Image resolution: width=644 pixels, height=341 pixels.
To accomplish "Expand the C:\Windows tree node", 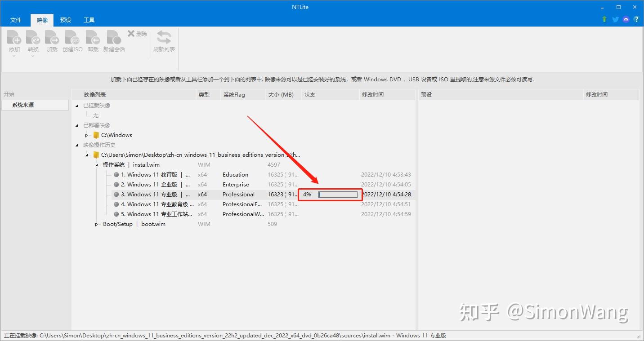I will tap(86, 135).
